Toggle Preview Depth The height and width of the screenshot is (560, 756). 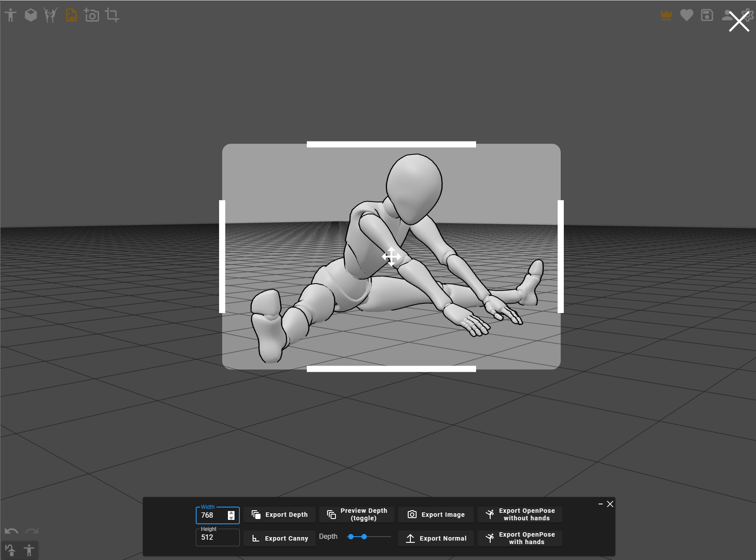click(x=357, y=515)
